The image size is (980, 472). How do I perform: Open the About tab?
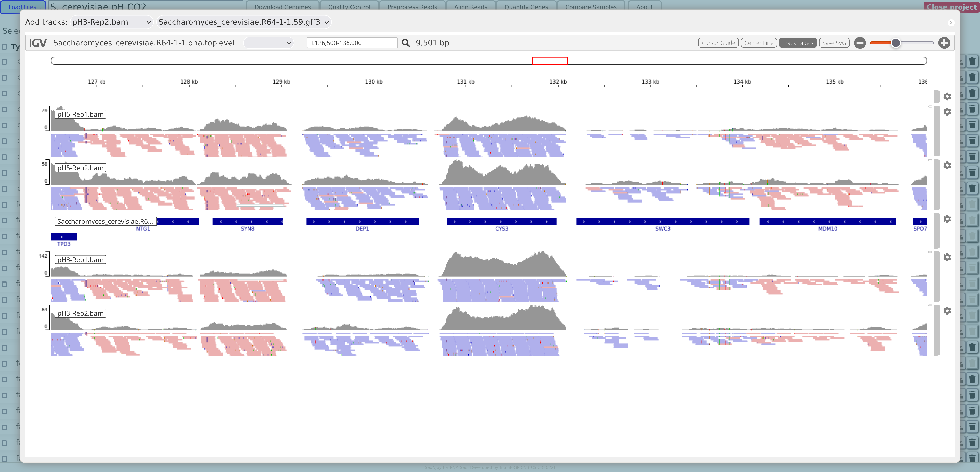tap(644, 6)
